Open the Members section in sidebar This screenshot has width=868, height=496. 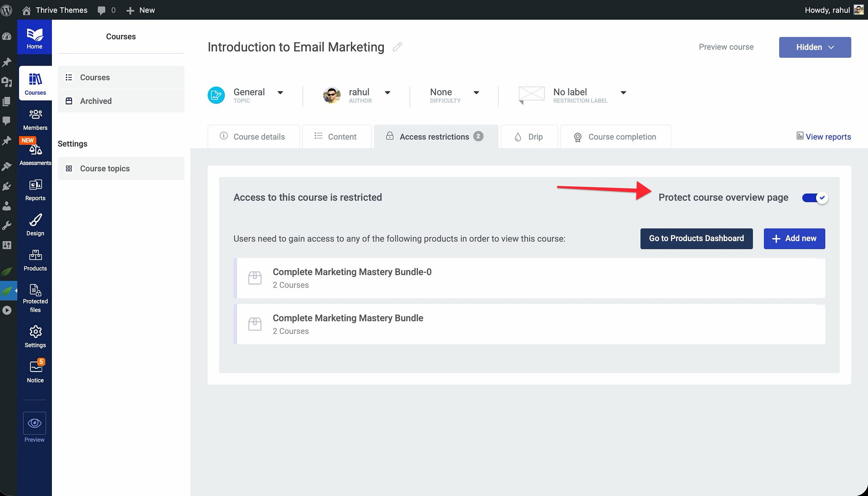pyautogui.click(x=35, y=119)
